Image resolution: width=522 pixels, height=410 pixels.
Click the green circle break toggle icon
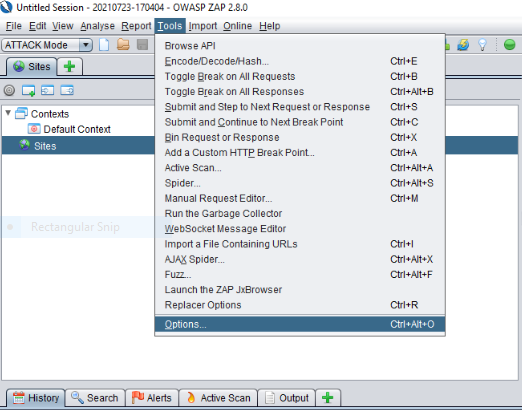509,45
